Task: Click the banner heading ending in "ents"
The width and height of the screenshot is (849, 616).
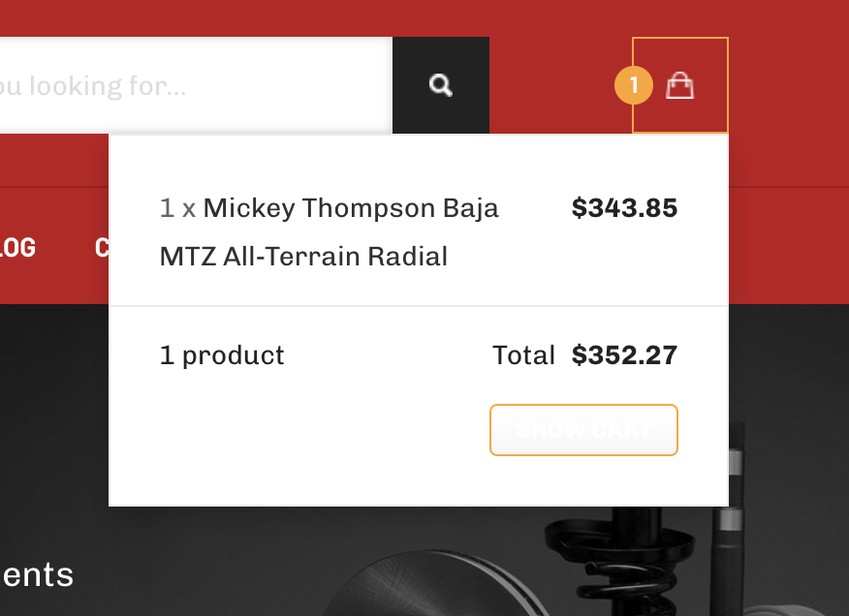Action: point(37,575)
